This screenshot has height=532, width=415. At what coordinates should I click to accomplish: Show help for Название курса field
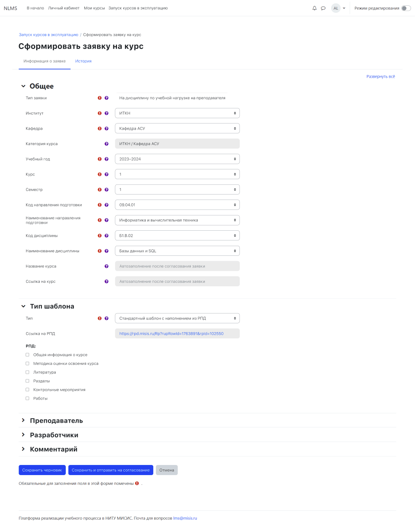click(x=106, y=266)
